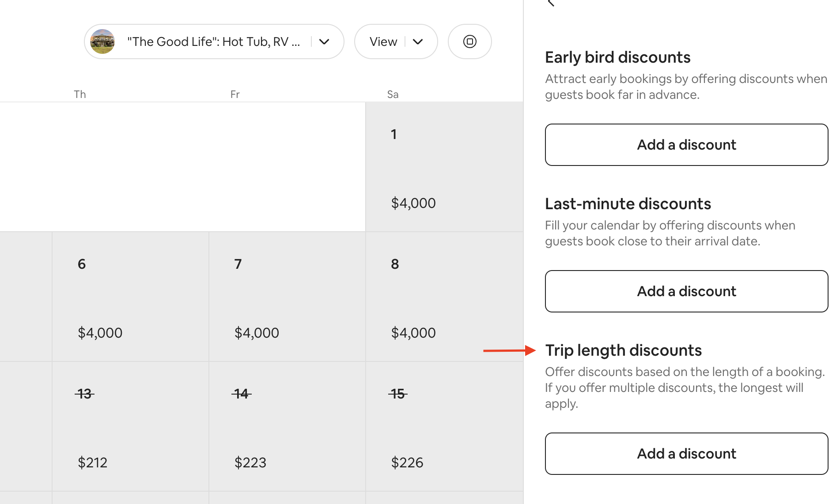Click the listing thumbnail photo
Viewport: 840px width, 504px height.
[102, 41]
